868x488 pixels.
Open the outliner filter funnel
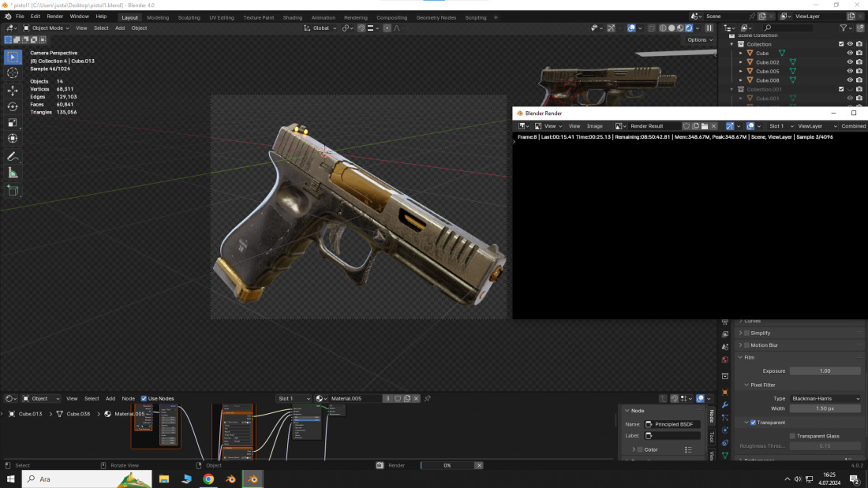(844, 28)
